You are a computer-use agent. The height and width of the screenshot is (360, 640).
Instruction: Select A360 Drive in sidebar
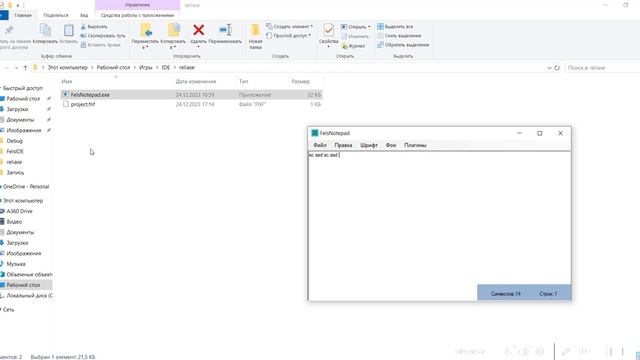pos(19,211)
